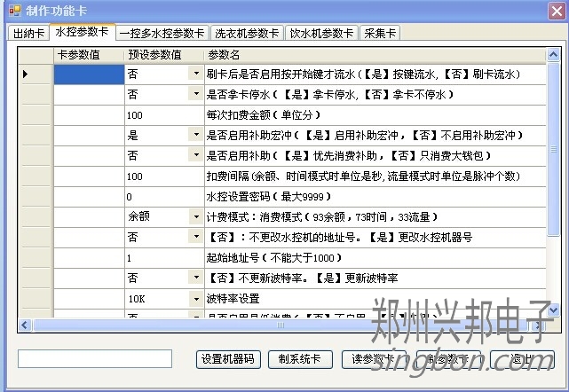Screen dimensions: 569x392
Task: Open the 计费模式 dropdown showing 余额
Action: (x=195, y=217)
